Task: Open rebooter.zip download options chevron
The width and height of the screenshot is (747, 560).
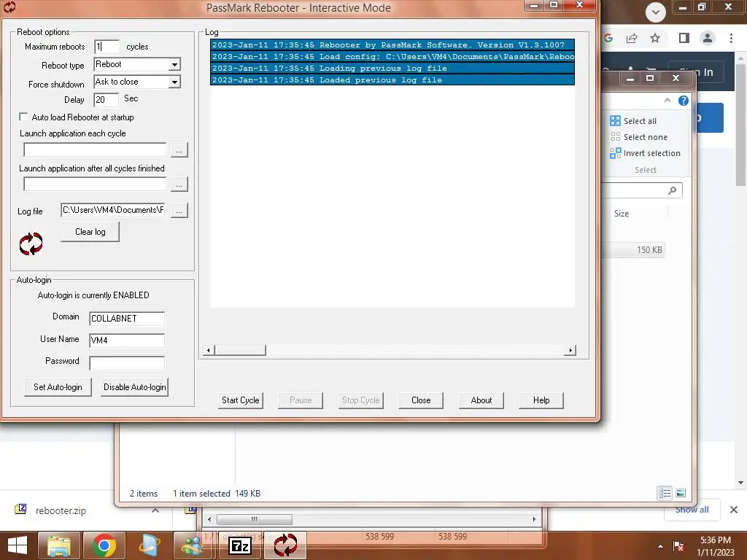Action: [155, 510]
